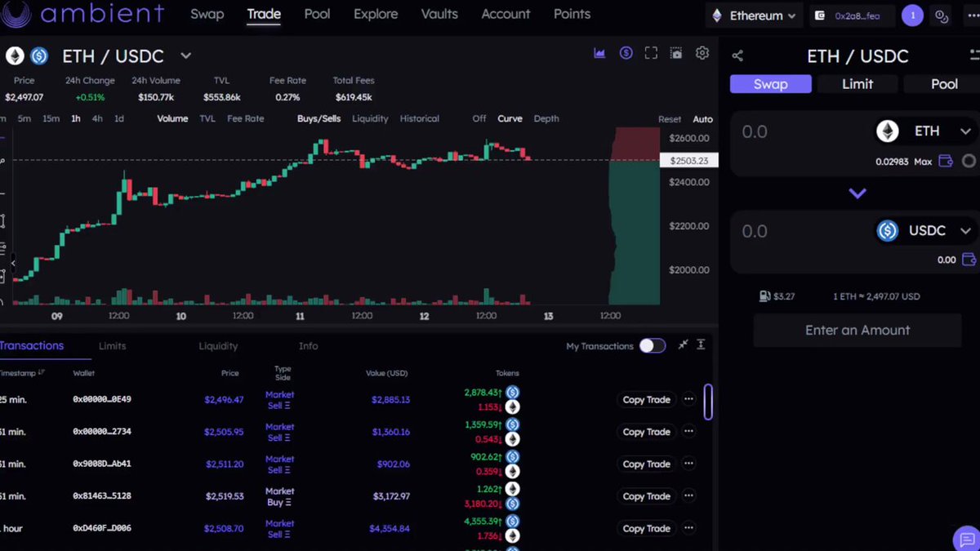Open Account in the top navigation
980x551 pixels.
tap(506, 14)
